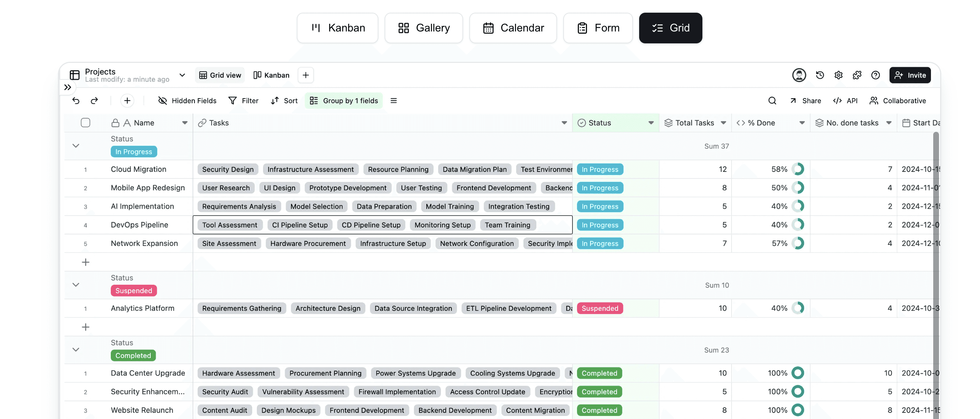Screen dimensions: 980x419
Task: Open the Status column dropdown arrow
Action: (x=651, y=123)
